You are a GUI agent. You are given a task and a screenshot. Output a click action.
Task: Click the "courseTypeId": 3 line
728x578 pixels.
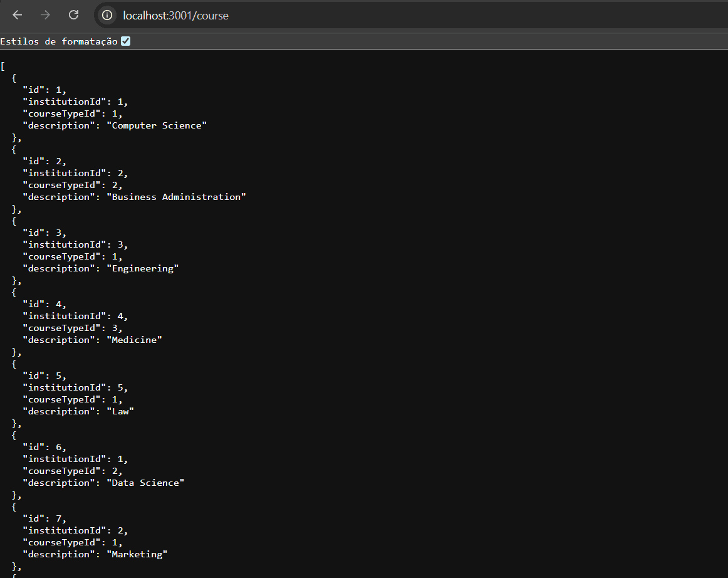coord(73,328)
